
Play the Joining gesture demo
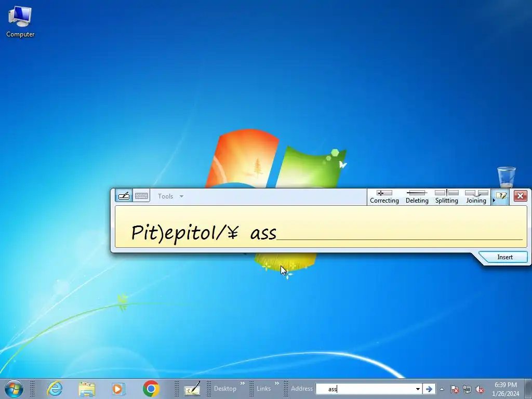pos(476,197)
